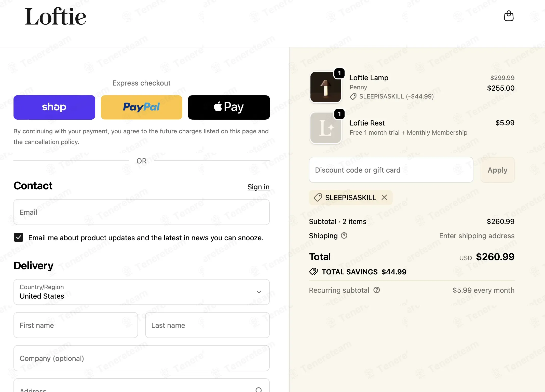
Task: Click the Recurring subtotal help icon
Action: (x=377, y=290)
